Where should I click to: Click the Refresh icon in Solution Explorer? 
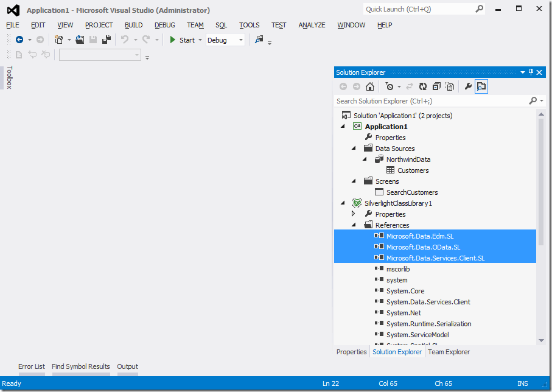(x=423, y=86)
